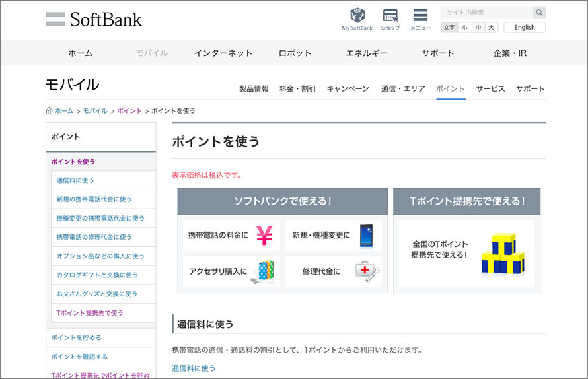The height and width of the screenshot is (379, 588).
Task: Click the search magnifier button
Action: [539, 13]
